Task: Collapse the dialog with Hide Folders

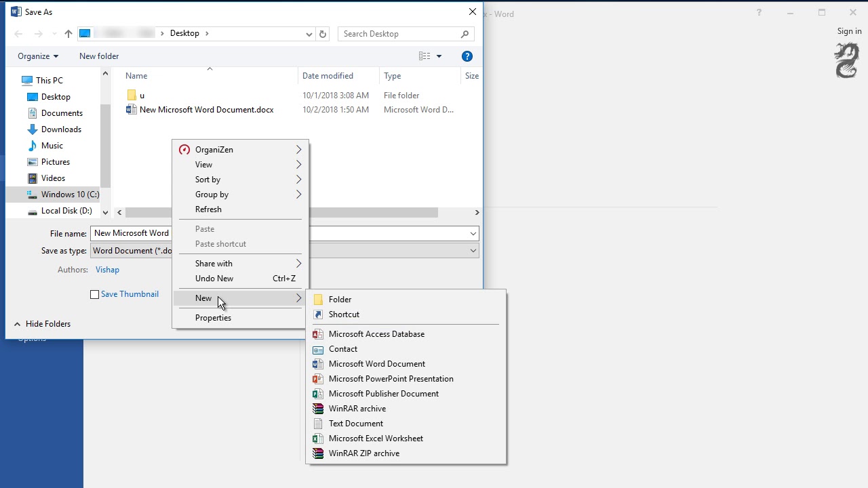Action: pyautogui.click(x=42, y=324)
